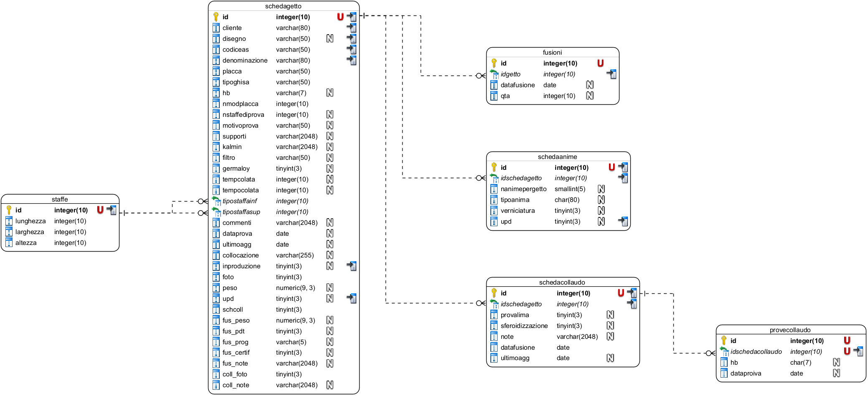Select the fusioni table header
This screenshot has width=868, height=396.
click(552, 53)
